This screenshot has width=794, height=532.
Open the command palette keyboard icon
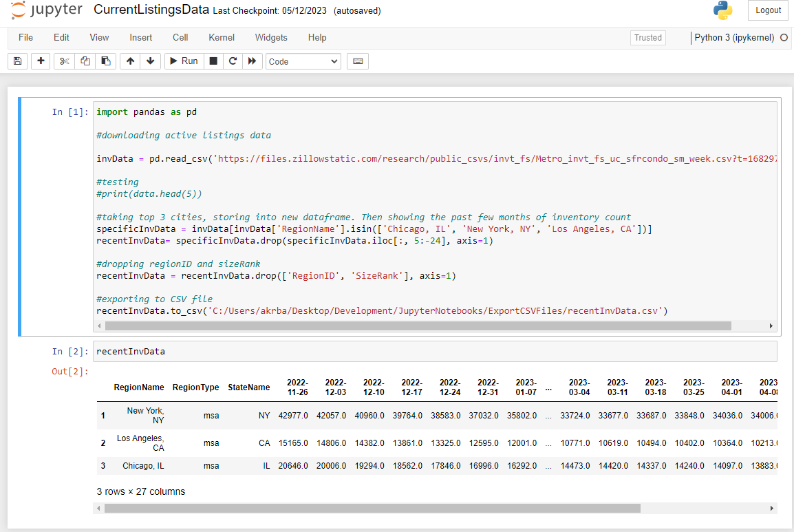click(x=358, y=61)
